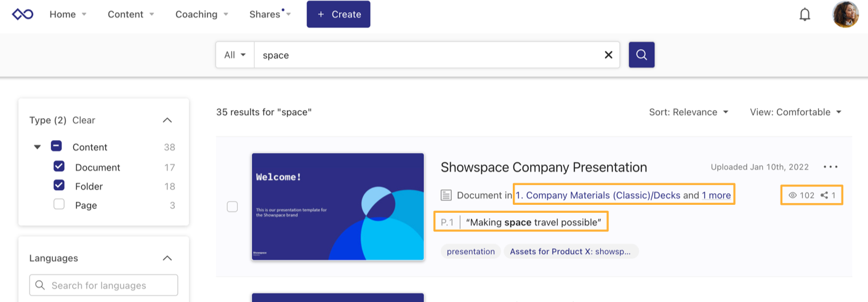The image size is (868, 302).
Task: Click the presentation tag
Action: [470, 251]
